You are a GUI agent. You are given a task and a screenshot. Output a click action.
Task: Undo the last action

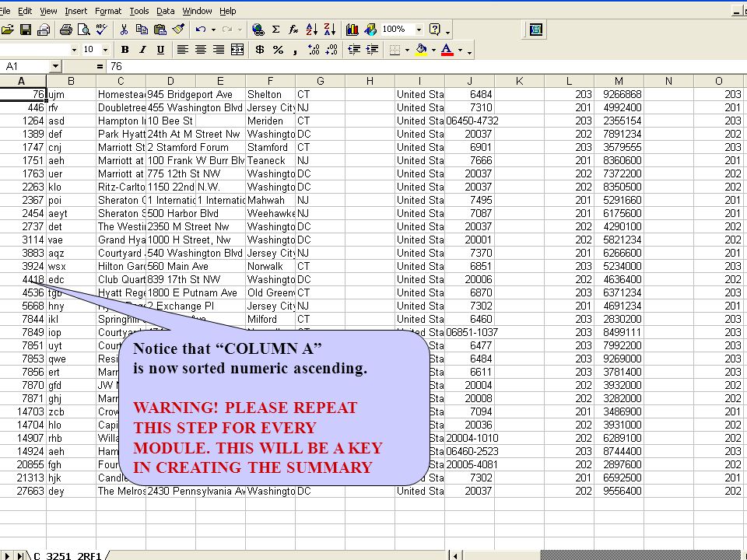pos(201,30)
